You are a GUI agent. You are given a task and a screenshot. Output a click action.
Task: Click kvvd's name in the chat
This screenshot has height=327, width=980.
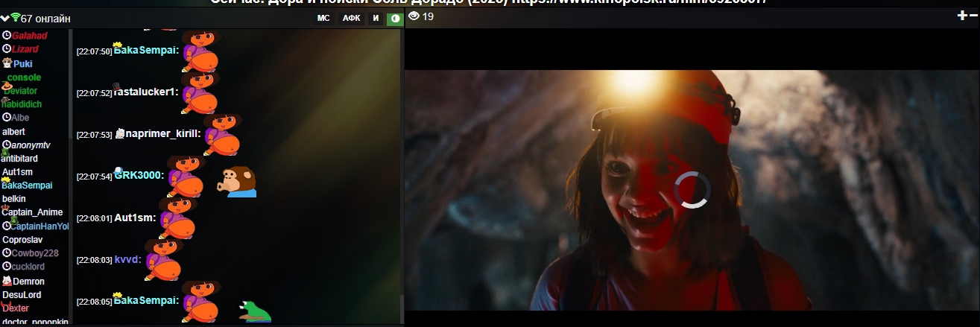[128, 259]
